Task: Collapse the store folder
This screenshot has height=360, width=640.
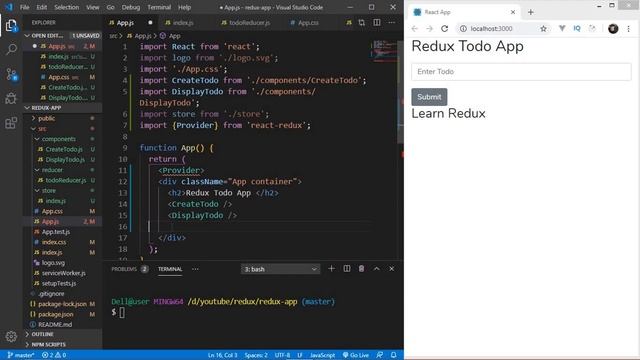Action: click(x=49, y=191)
